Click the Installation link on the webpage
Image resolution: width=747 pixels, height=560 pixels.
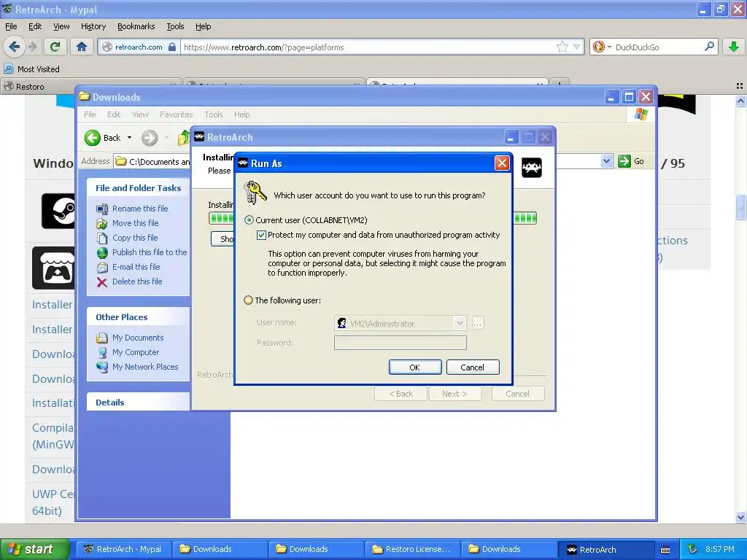[53, 403]
